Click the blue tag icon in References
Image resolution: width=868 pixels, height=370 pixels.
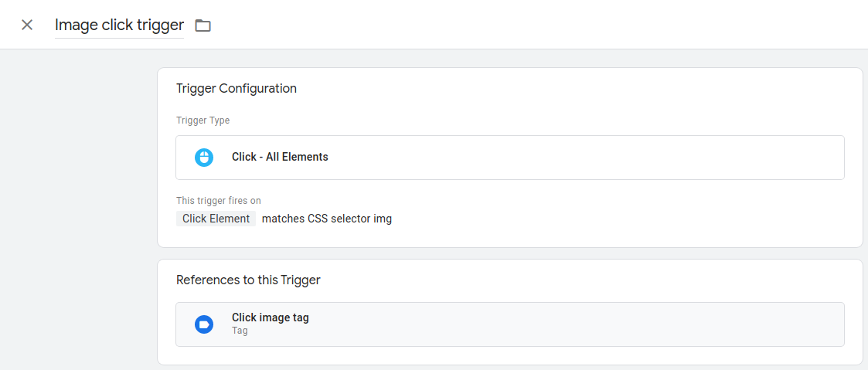(x=204, y=324)
